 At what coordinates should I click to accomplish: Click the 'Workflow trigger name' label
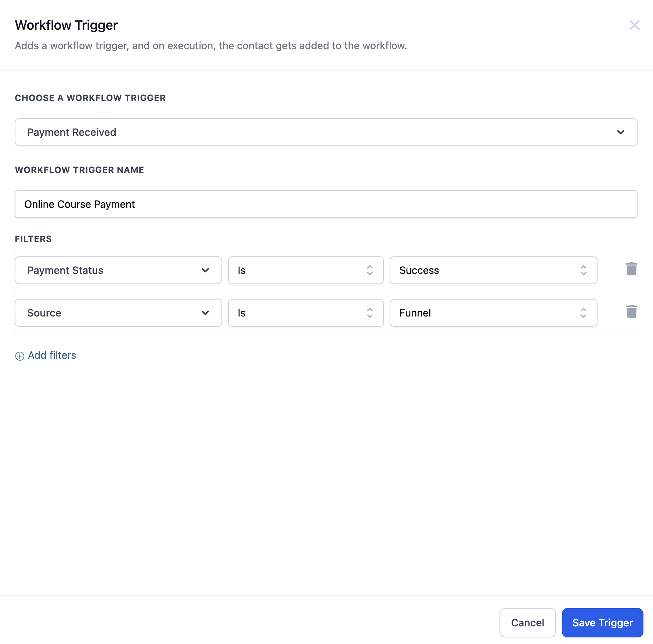coord(80,170)
